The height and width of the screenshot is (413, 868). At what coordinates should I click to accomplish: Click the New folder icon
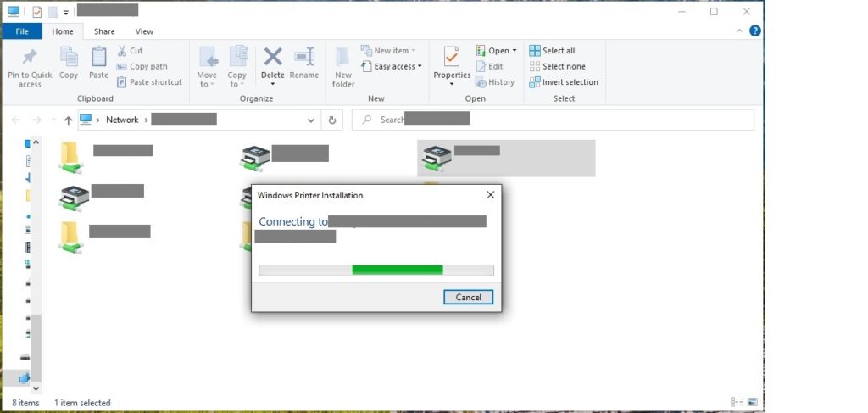tap(343, 59)
